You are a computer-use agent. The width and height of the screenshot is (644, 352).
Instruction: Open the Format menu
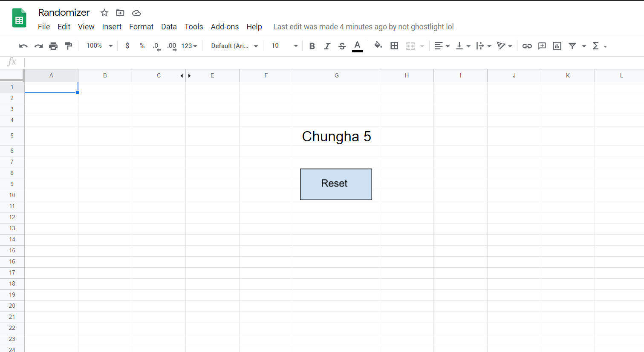[x=141, y=26]
